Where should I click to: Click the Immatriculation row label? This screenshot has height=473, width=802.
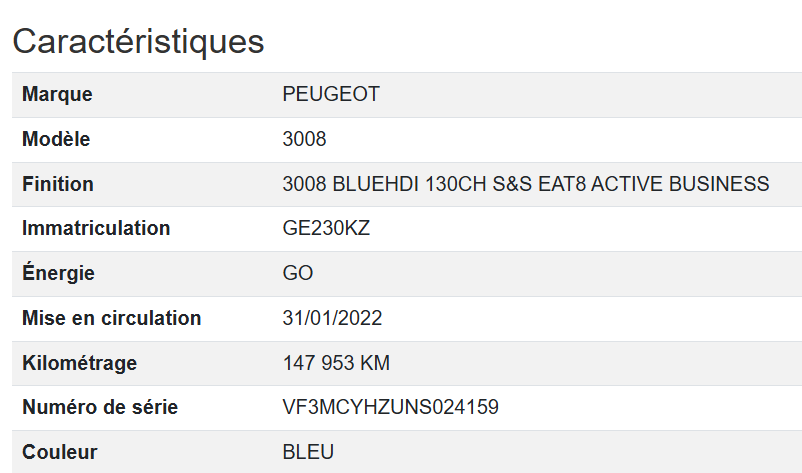(x=96, y=228)
